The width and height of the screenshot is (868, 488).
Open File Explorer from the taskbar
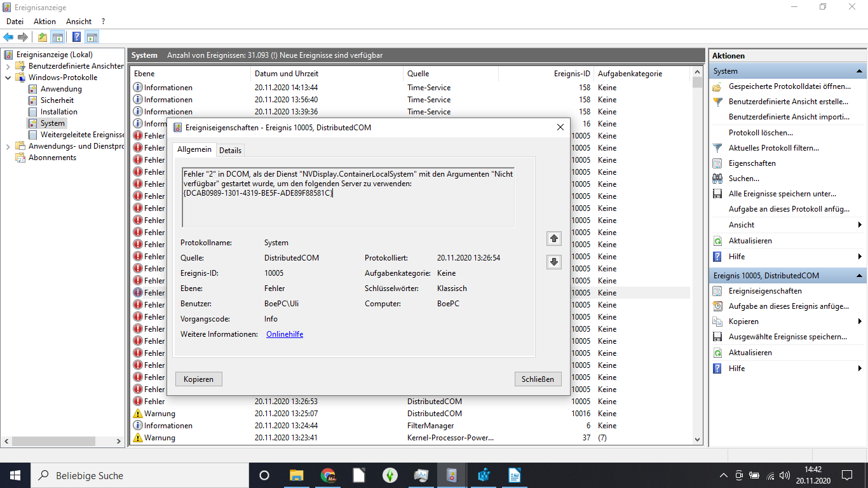coord(297,475)
